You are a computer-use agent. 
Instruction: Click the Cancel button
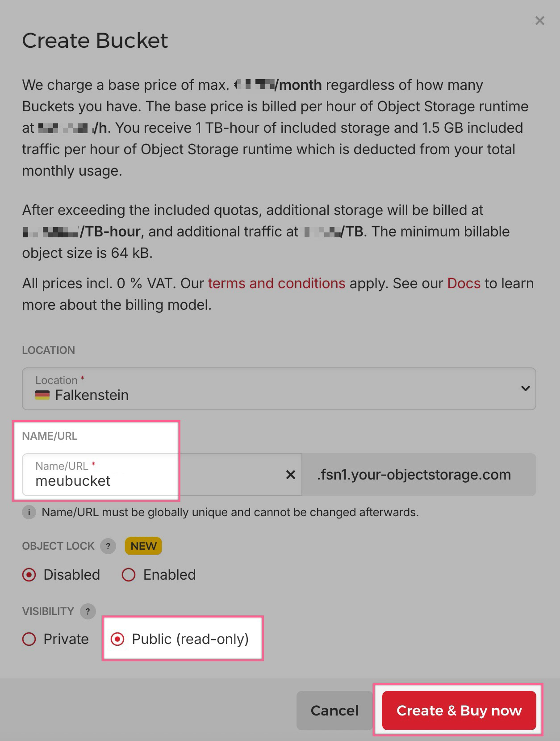pos(334,711)
